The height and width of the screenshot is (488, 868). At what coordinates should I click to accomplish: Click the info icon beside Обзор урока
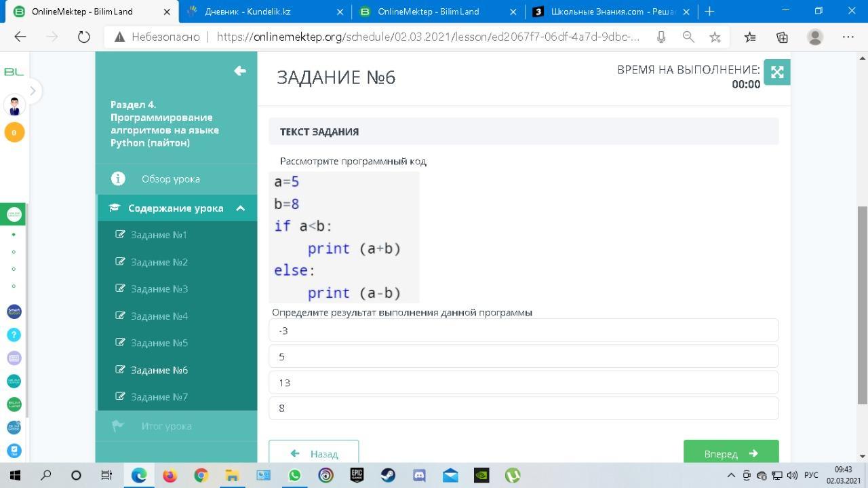point(118,179)
